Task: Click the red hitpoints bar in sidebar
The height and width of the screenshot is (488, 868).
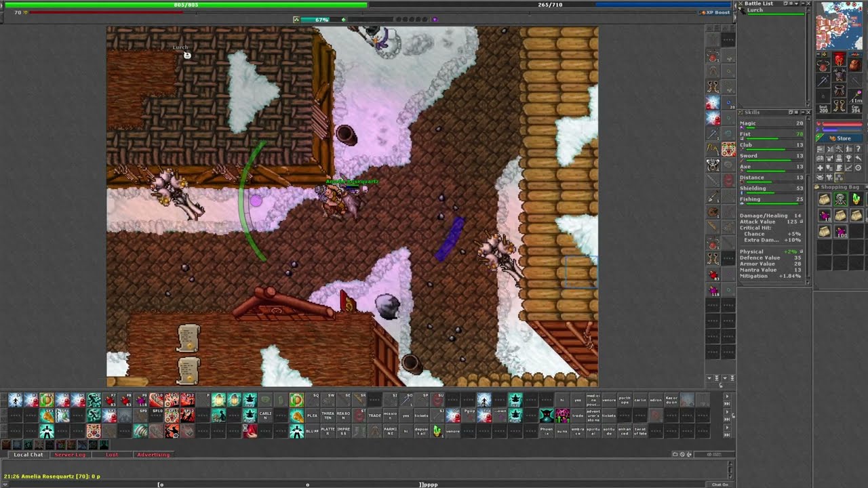Action: [842, 124]
